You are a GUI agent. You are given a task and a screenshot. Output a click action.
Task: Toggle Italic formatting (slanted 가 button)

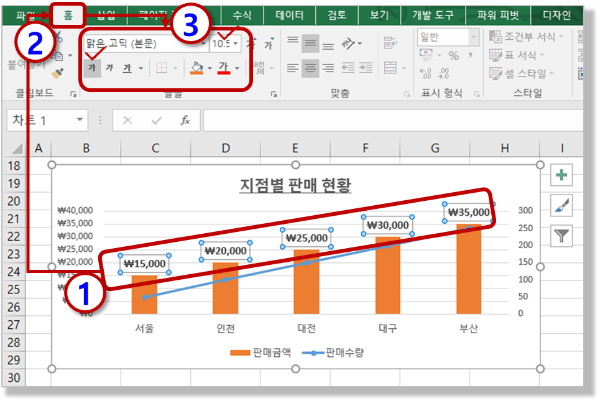click(x=110, y=68)
